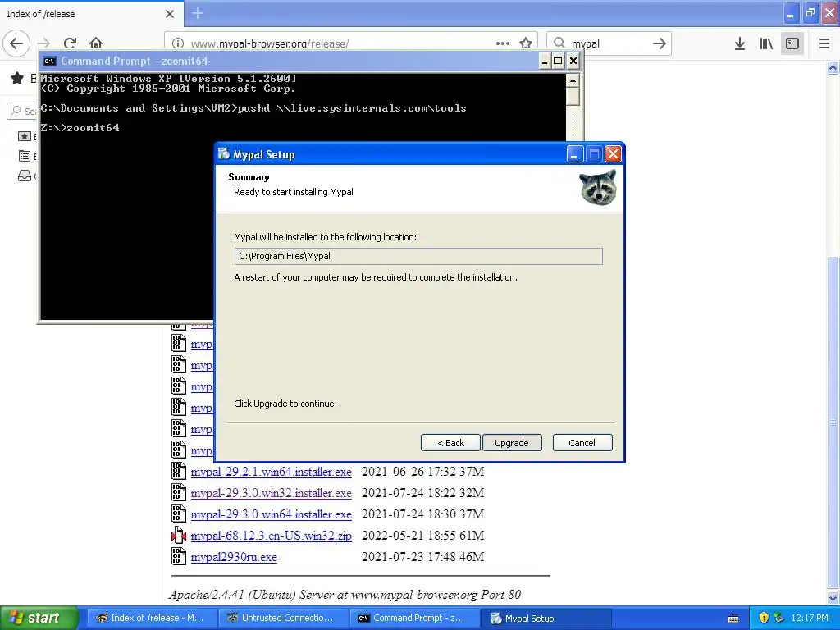This screenshot has height=630, width=840.
Task: Click the Command Prompt window icon
Action: (x=50, y=61)
